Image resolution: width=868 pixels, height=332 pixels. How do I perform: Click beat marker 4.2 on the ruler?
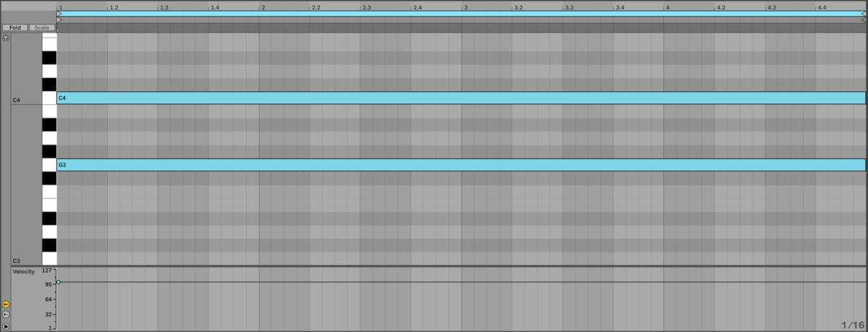(721, 7)
